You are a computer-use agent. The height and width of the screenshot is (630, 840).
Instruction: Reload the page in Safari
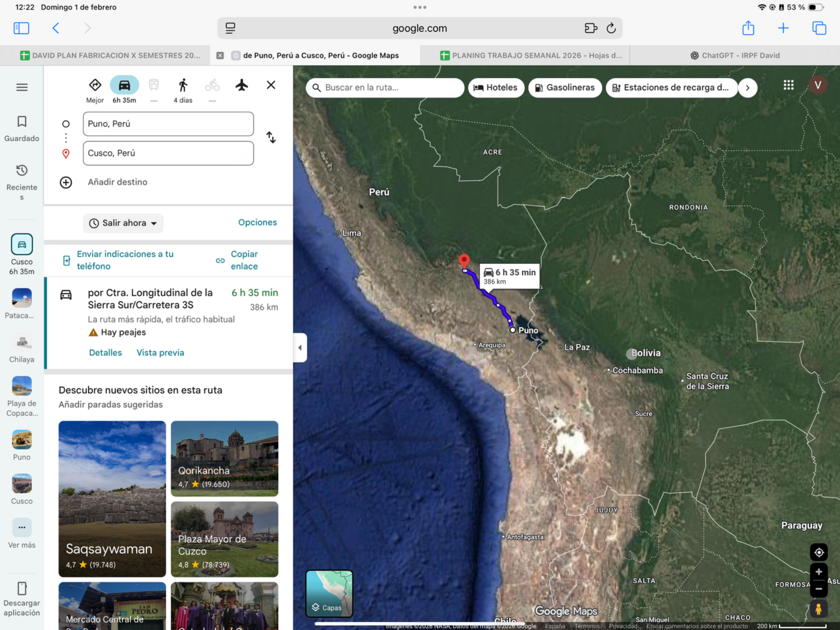[x=611, y=28]
